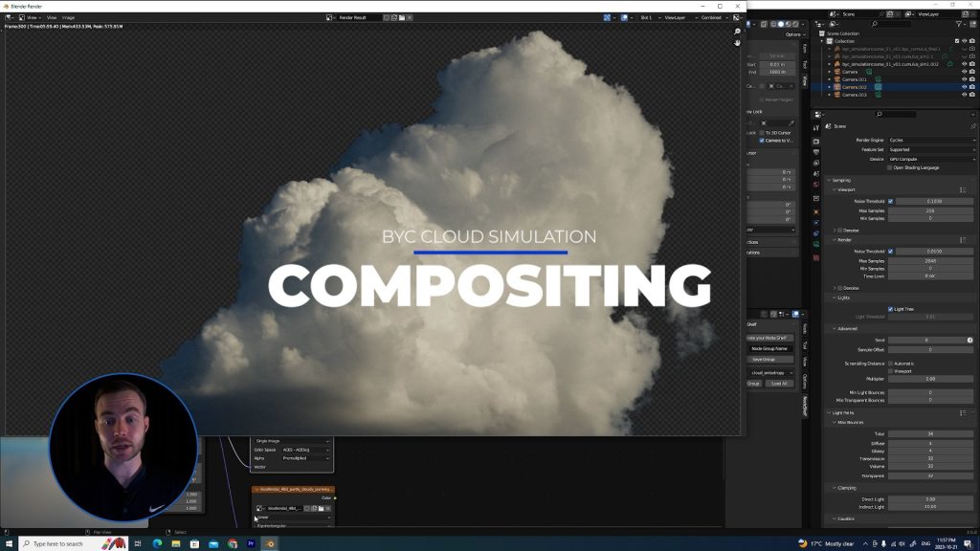Select rendered viewport shading sphere icon

coord(795,24)
